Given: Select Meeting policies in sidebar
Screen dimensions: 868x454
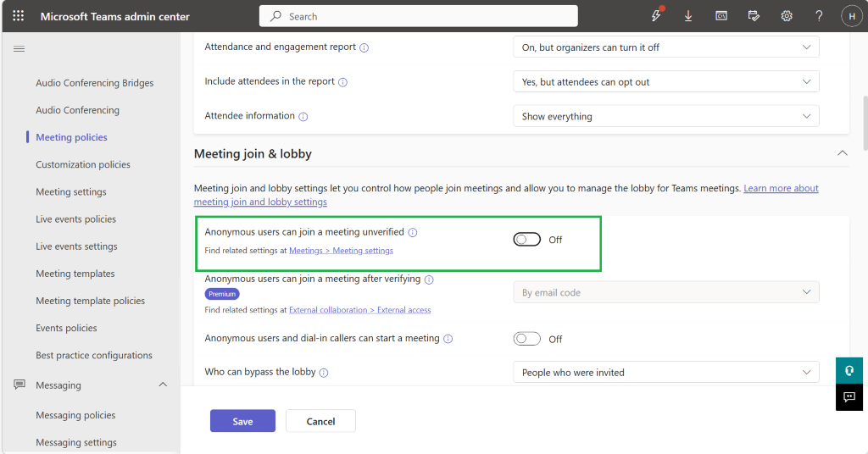Looking at the screenshot, I should [x=71, y=137].
